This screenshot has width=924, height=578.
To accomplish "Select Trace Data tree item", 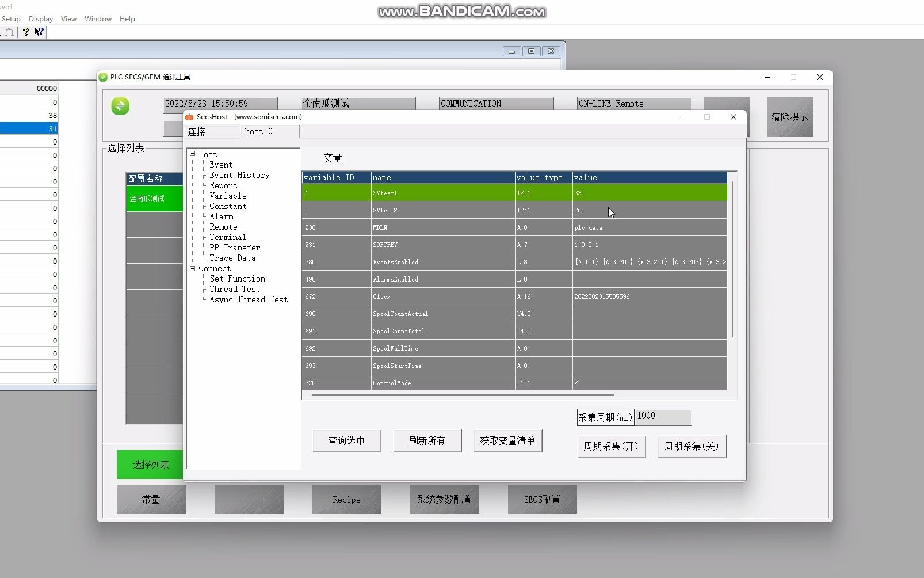I will (232, 258).
